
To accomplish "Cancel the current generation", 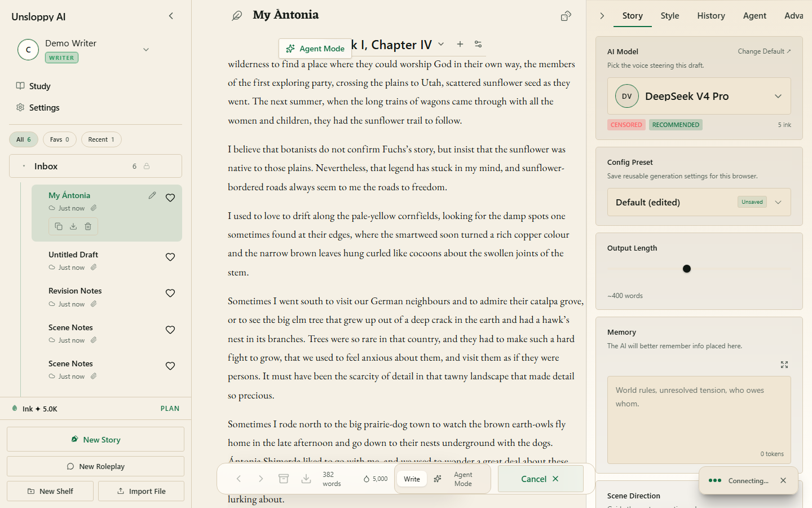I will point(540,479).
